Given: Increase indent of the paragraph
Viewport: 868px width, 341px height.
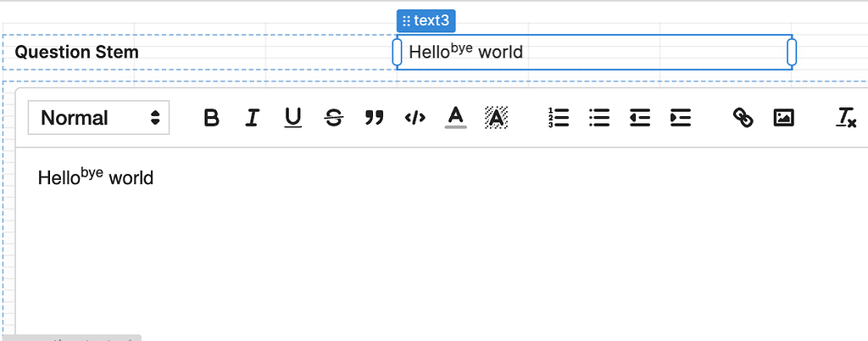Looking at the screenshot, I should point(681,117).
